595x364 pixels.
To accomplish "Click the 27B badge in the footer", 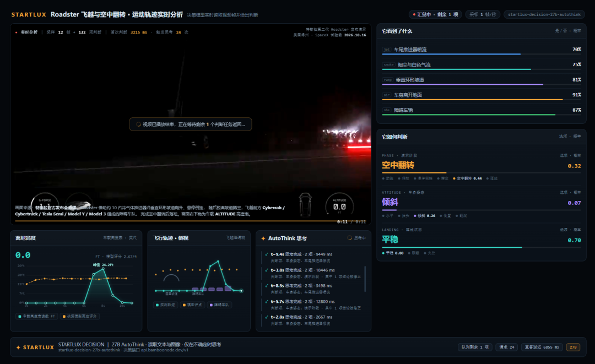I will point(573,347).
